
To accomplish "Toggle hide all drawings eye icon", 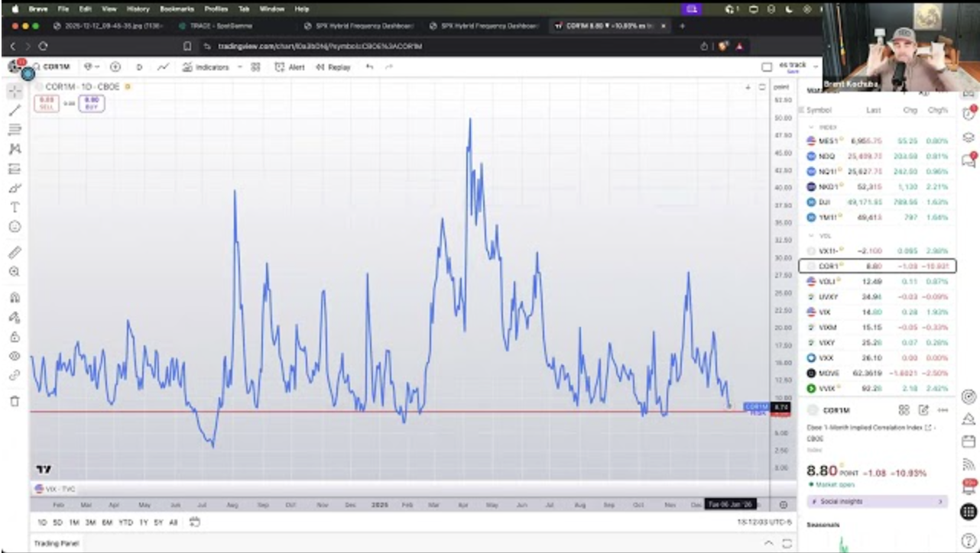I will [x=15, y=356].
